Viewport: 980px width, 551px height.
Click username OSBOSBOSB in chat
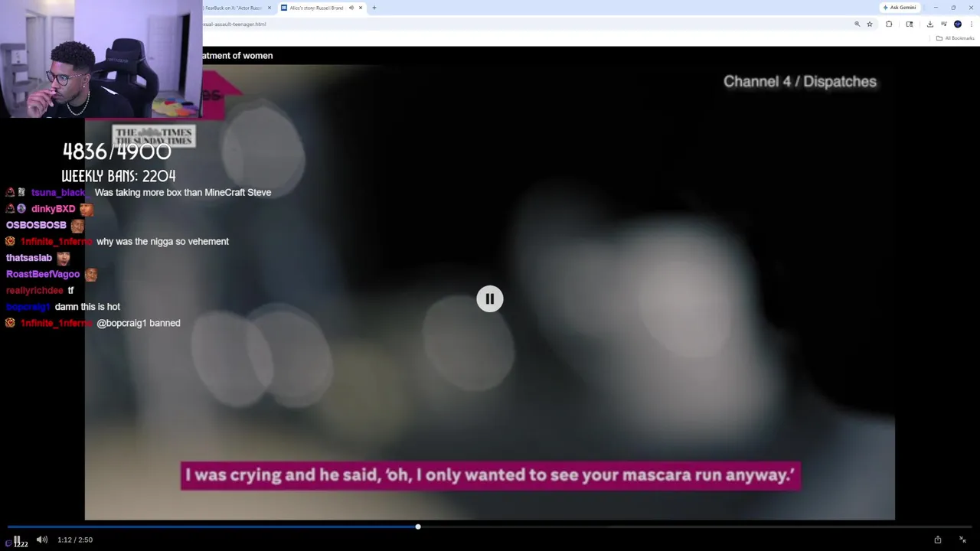pyautogui.click(x=36, y=225)
